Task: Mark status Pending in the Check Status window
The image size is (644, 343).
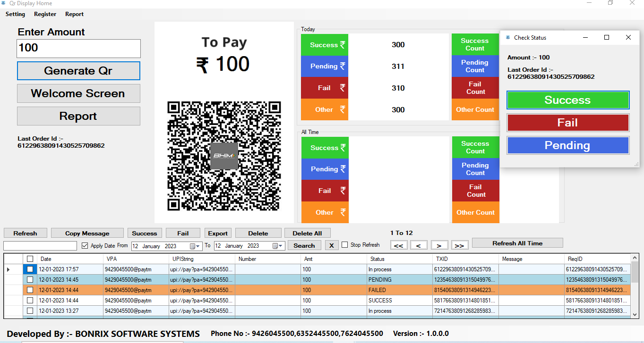Action: 568,145
